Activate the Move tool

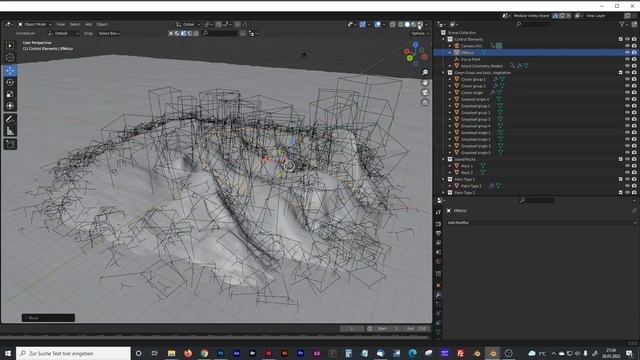pyautogui.click(x=10, y=71)
